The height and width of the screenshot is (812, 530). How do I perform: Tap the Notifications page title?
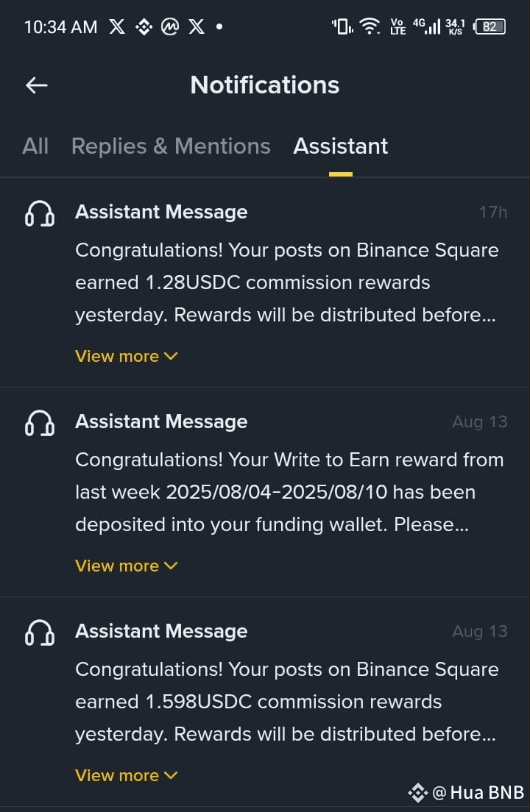coord(265,85)
